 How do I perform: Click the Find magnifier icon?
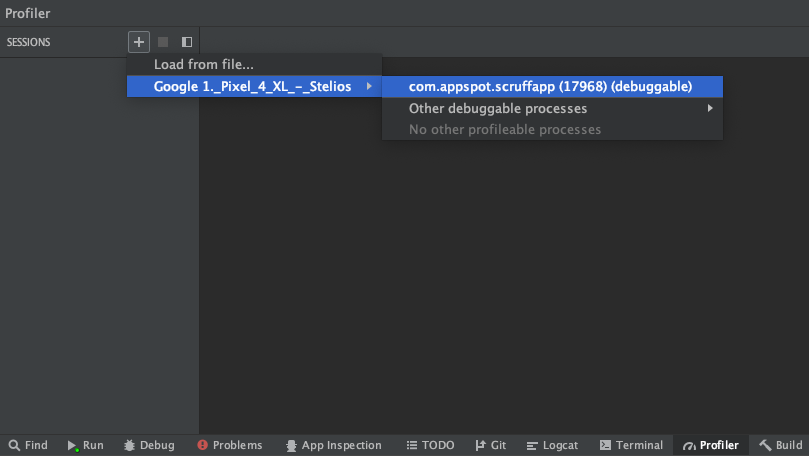point(14,445)
